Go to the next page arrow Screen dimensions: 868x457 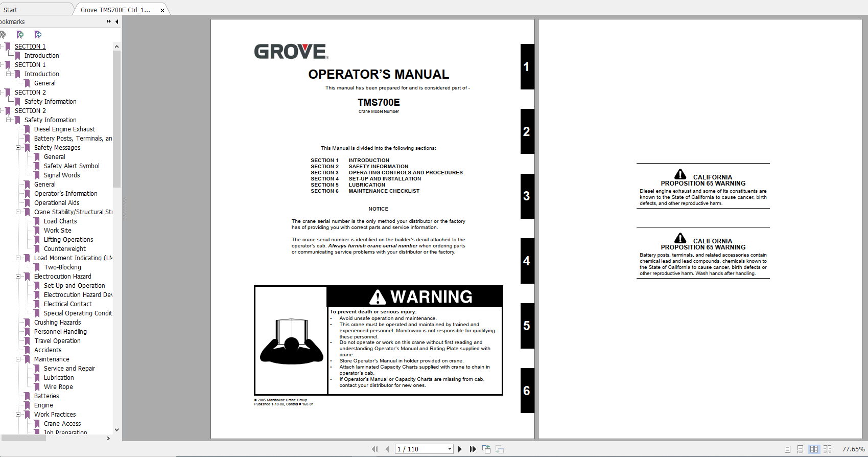pyautogui.click(x=460, y=449)
